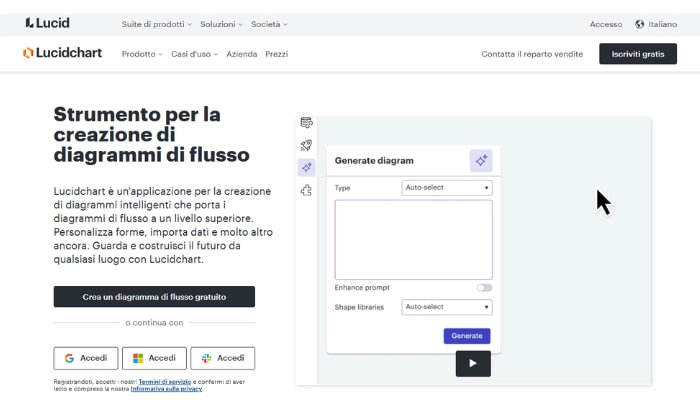Click sparkle icon in Generate diagram header
700x400 pixels.
[481, 161]
